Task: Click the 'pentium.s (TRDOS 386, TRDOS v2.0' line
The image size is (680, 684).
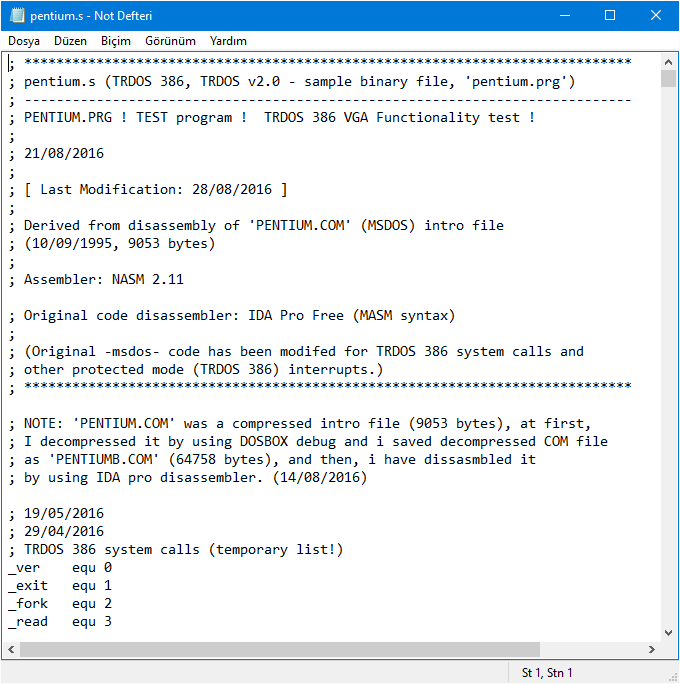Action: point(292,82)
